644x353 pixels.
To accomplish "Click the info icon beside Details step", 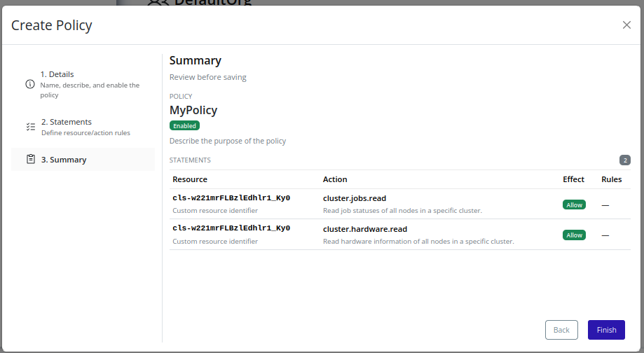I will pyautogui.click(x=30, y=84).
